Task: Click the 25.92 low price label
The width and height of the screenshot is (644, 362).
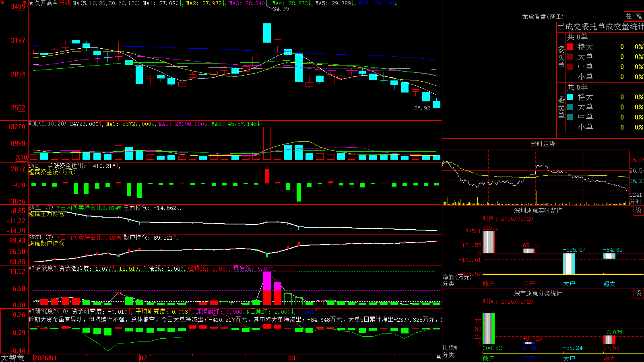Action: pos(422,108)
